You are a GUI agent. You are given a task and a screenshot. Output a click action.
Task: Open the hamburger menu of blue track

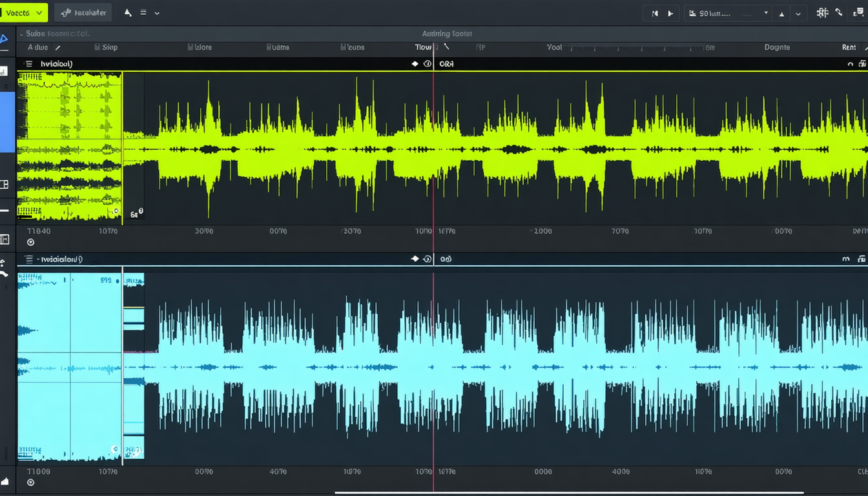[28, 259]
